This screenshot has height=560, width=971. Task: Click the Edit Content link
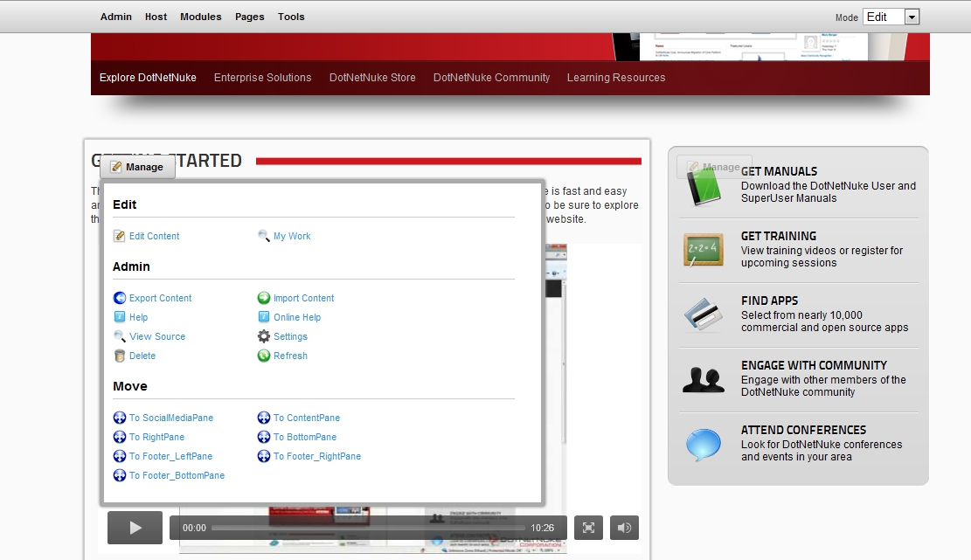tap(154, 236)
